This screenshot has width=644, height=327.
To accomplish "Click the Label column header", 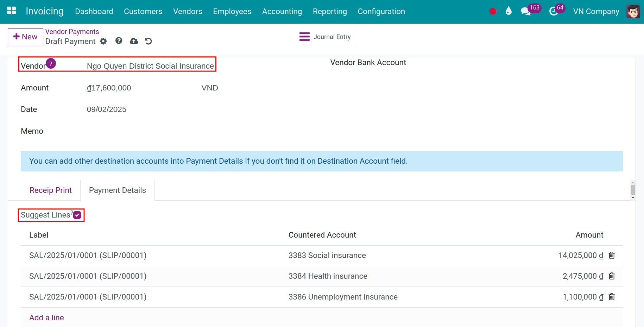I will coord(39,235).
